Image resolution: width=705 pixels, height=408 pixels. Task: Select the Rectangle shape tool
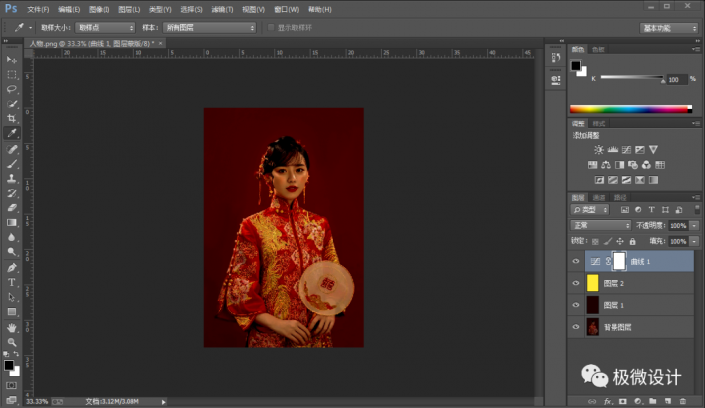(12, 312)
